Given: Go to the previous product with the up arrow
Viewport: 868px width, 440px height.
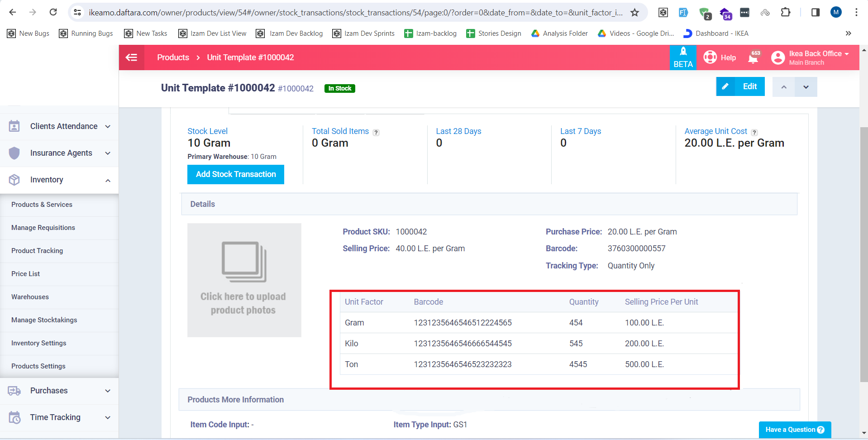Looking at the screenshot, I should 784,87.
